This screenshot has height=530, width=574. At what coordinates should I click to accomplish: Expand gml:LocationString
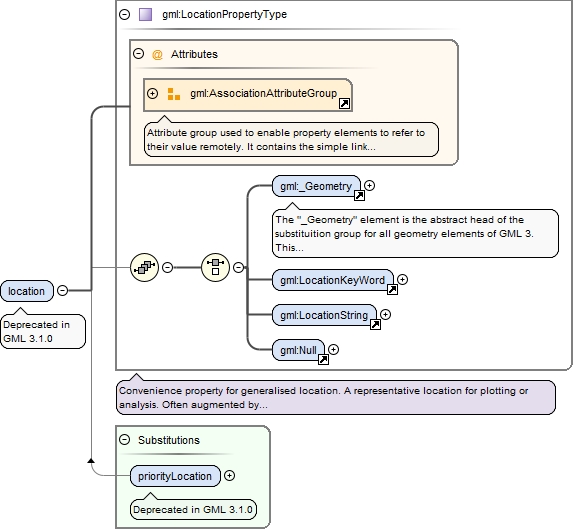(x=385, y=314)
